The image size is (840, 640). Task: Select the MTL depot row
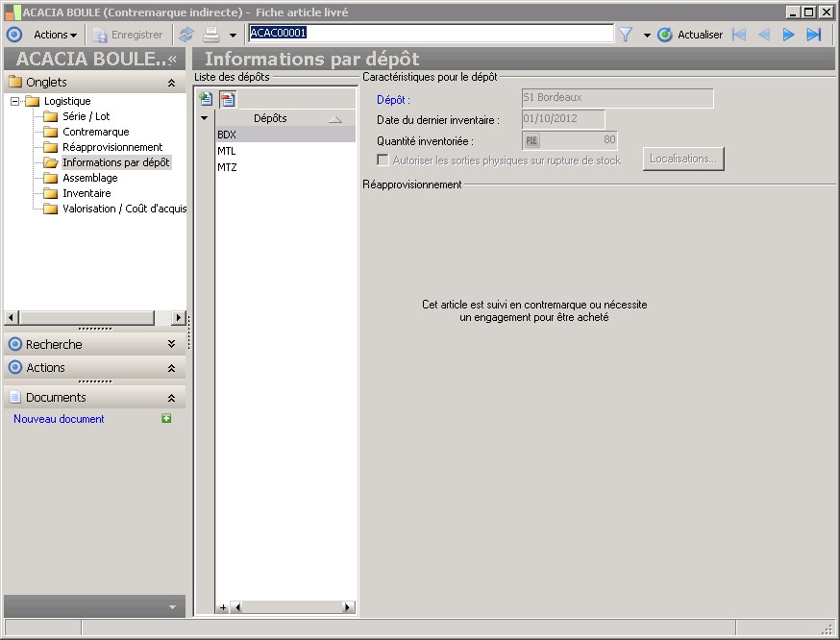coord(285,151)
